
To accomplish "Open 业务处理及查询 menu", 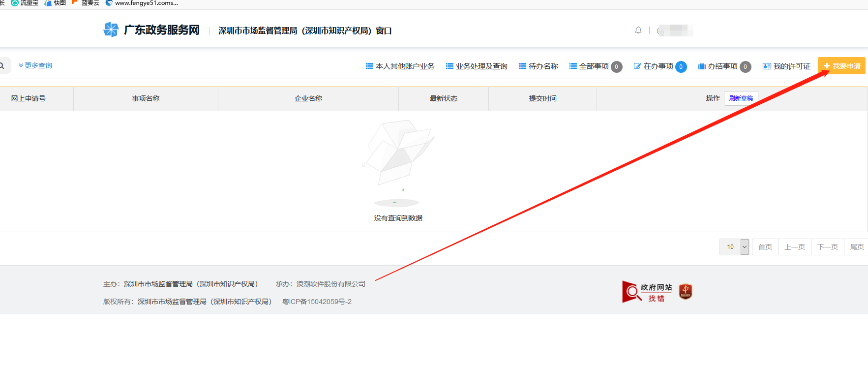I will 477,66.
